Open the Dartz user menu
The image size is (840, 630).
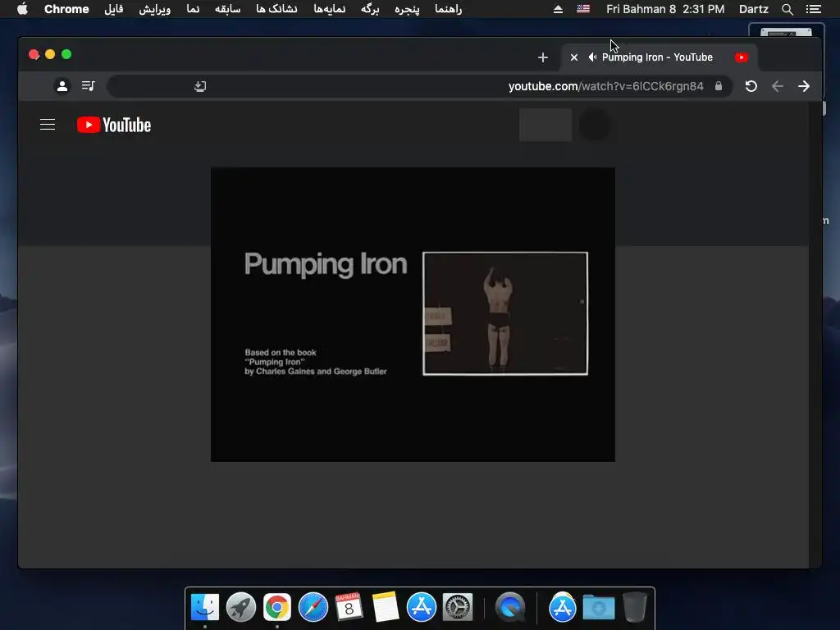(754, 9)
